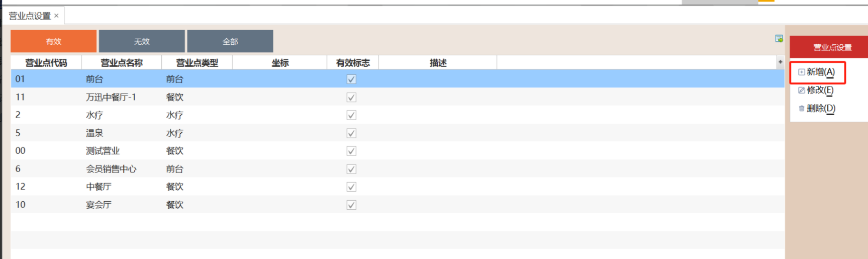Click the 描述 column header
Screen dimensions: 868x259
438,63
